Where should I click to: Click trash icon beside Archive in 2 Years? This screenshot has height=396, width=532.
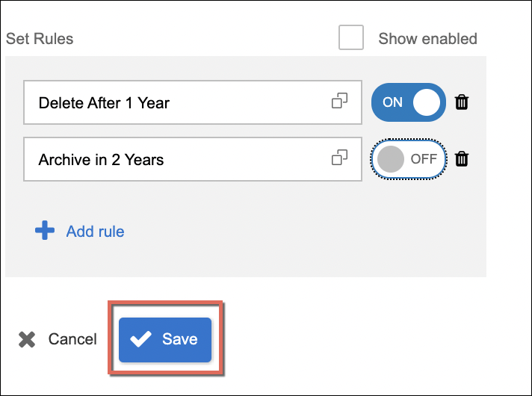point(462,158)
